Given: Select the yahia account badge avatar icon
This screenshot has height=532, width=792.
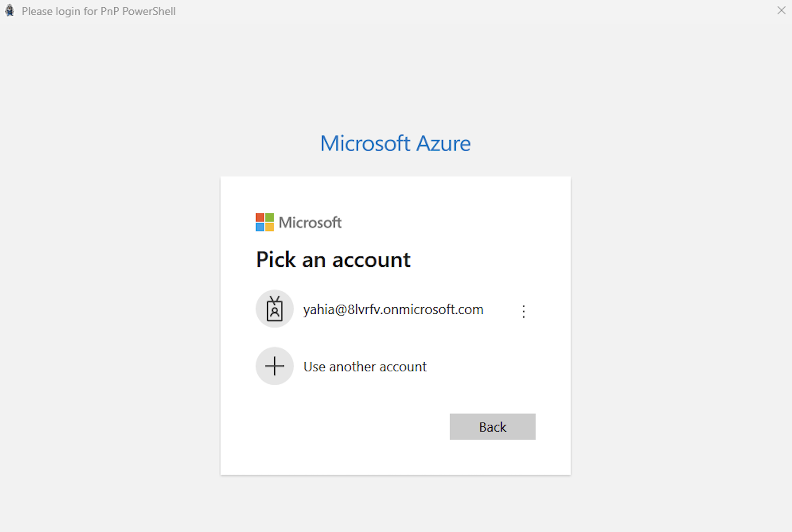Looking at the screenshot, I should tap(274, 309).
